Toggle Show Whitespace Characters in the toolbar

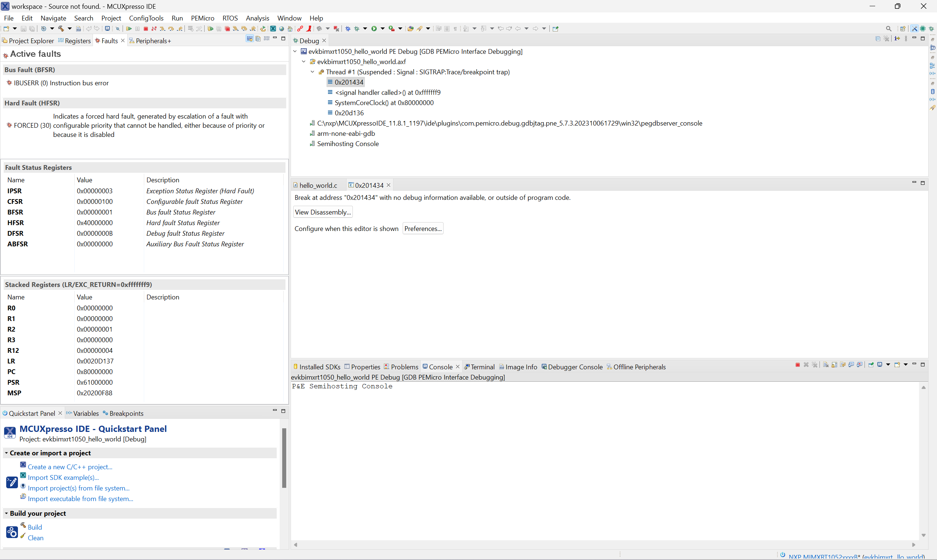coord(455,28)
